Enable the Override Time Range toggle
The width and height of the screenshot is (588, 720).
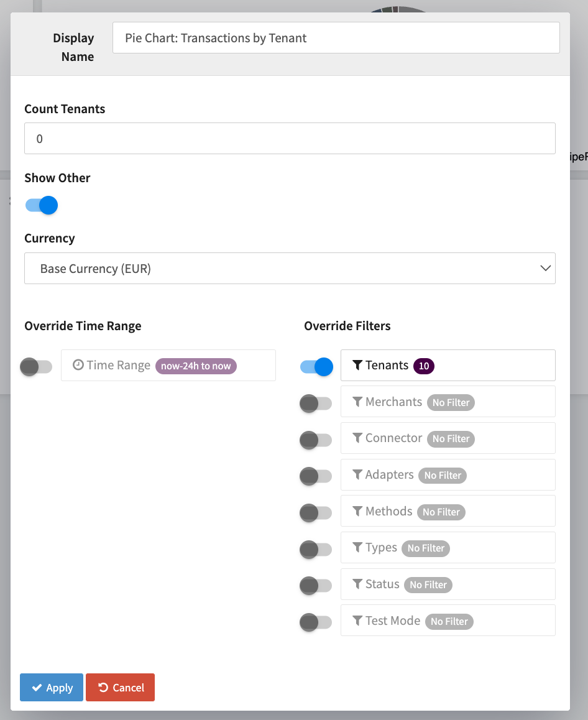coord(36,367)
